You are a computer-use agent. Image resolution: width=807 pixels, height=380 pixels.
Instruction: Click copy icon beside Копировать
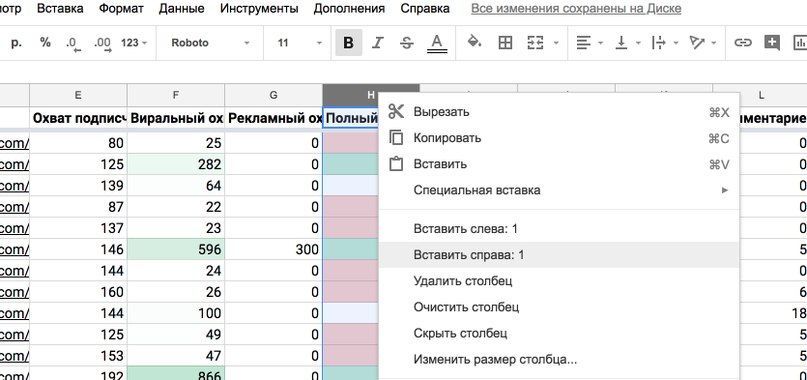[x=396, y=138]
